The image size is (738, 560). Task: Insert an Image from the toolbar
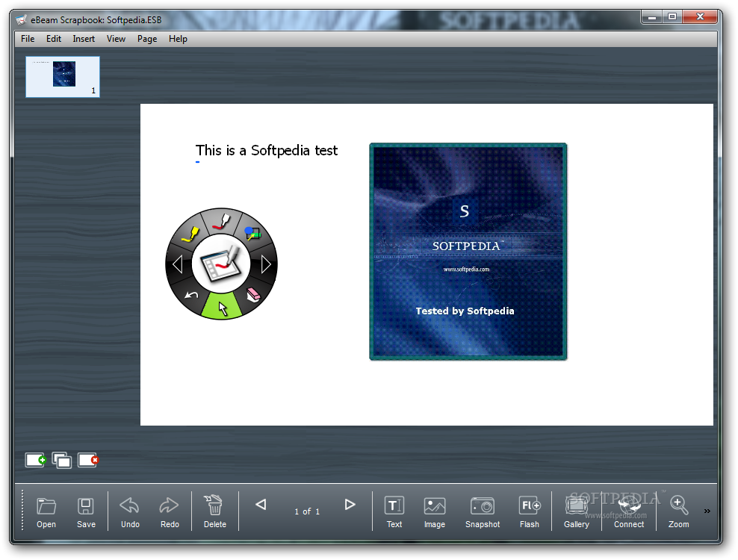435,512
